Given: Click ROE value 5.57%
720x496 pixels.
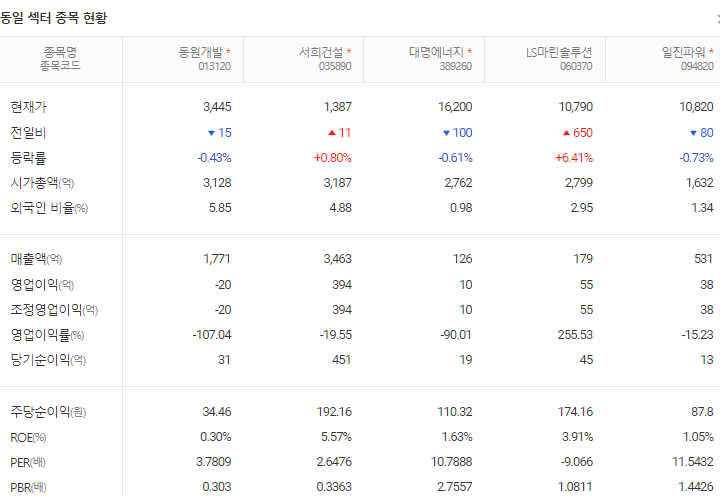Looking at the screenshot, I should [x=337, y=437].
